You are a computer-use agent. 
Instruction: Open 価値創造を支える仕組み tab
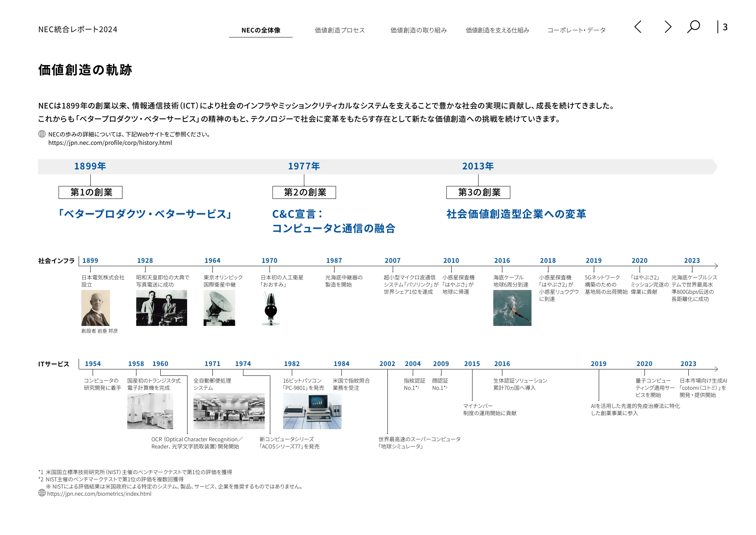click(497, 30)
